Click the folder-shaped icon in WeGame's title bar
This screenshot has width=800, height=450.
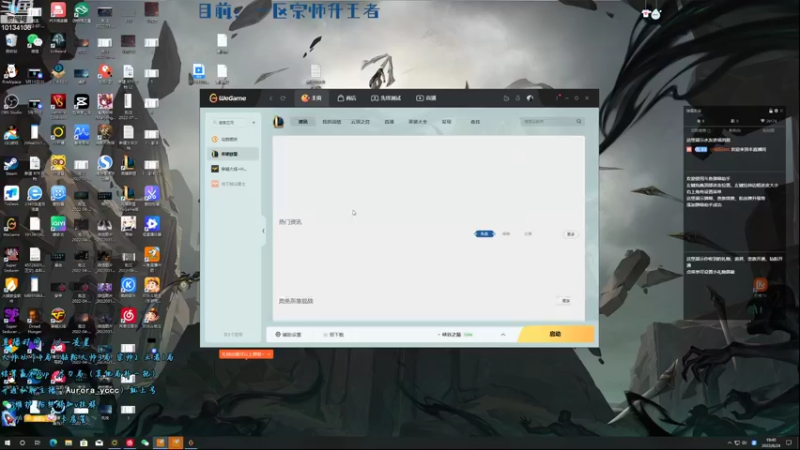(x=506, y=98)
